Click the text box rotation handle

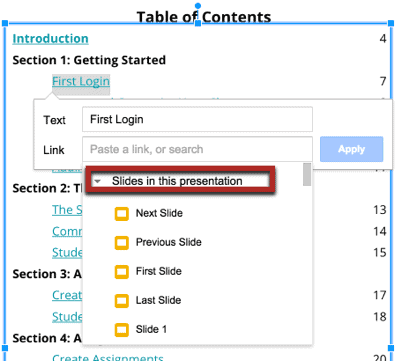(198, 6)
